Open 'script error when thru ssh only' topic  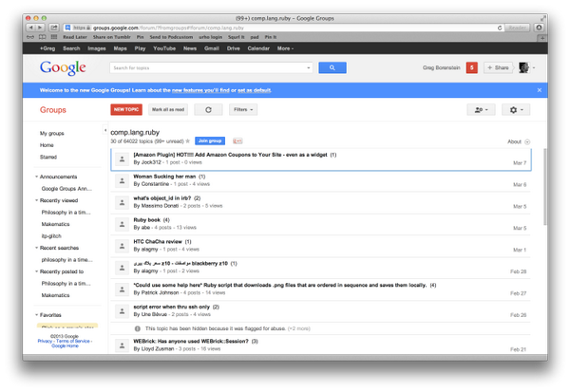coord(172,307)
